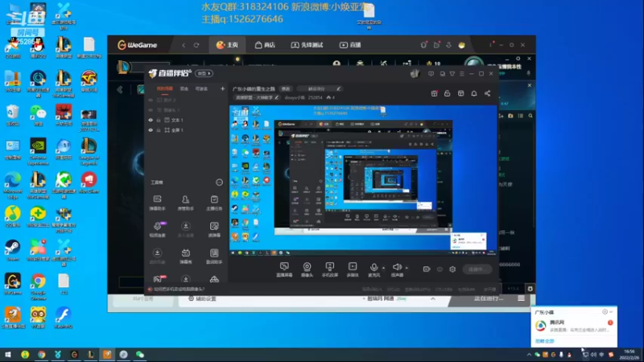The image size is (644, 362).
Task: Open GeForce Experience desktop shortcut
Action: coord(38,152)
